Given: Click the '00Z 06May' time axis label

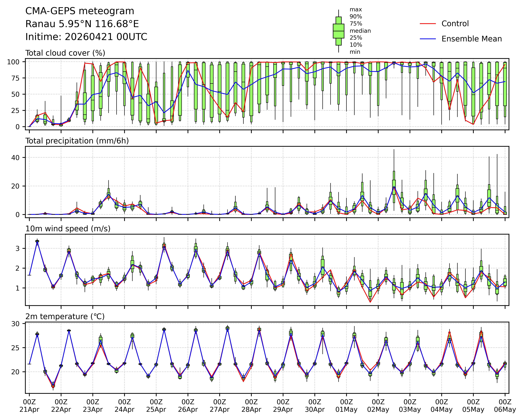Looking at the screenshot, I should pyautogui.click(x=505, y=406).
